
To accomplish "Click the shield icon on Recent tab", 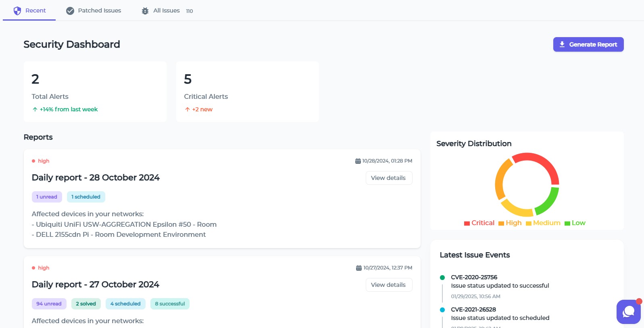I will pyautogui.click(x=17, y=11).
